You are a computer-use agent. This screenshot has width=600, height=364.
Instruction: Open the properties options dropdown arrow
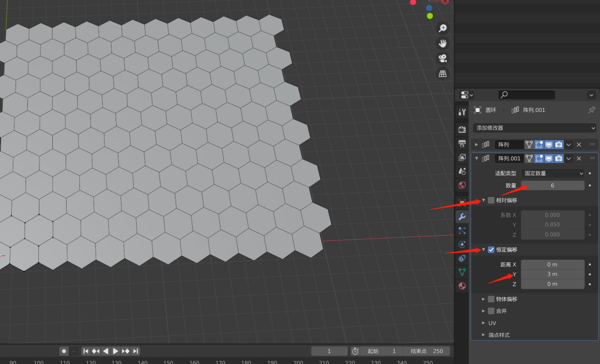tap(591, 95)
